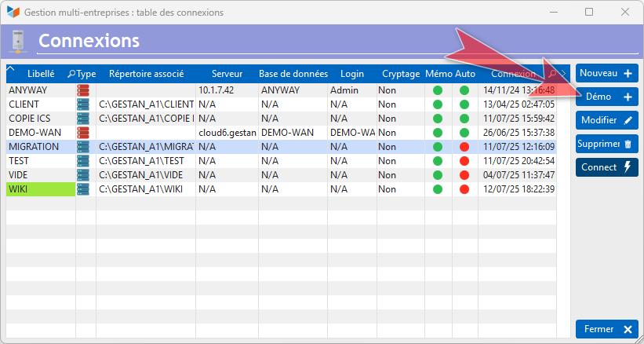Image resolution: width=644 pixels, height=344 pixels.
Task: Toggle the green Mémo indicator for ANYWAY
Action: 438,90
